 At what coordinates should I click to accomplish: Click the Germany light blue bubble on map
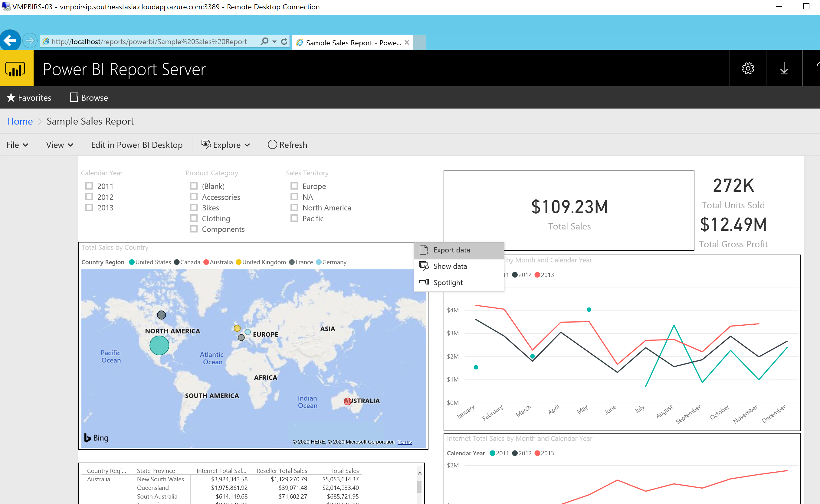pyautogui.click(x=248, y=332)
